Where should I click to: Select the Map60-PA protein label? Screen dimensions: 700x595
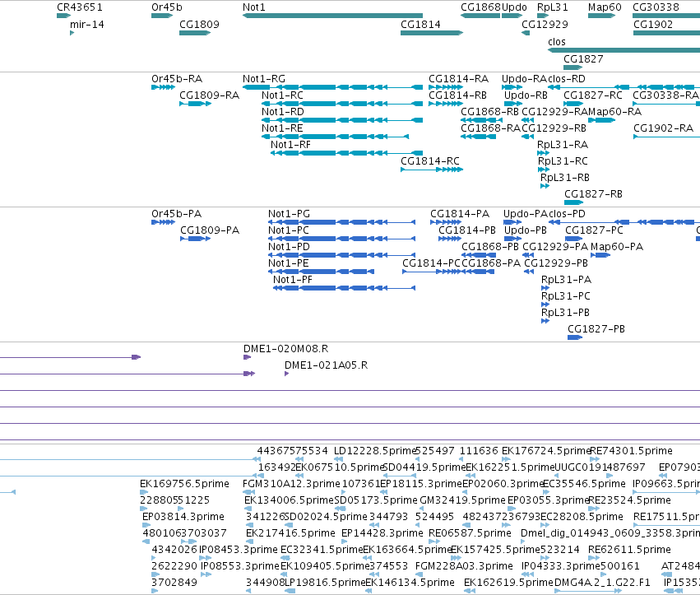point(617,247)
